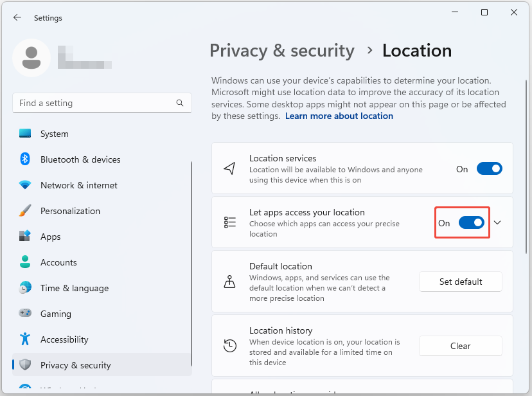The height and width of the screenshot is (396, 532).
Task: Minimize the Settings window
Action: click(455, 13)
